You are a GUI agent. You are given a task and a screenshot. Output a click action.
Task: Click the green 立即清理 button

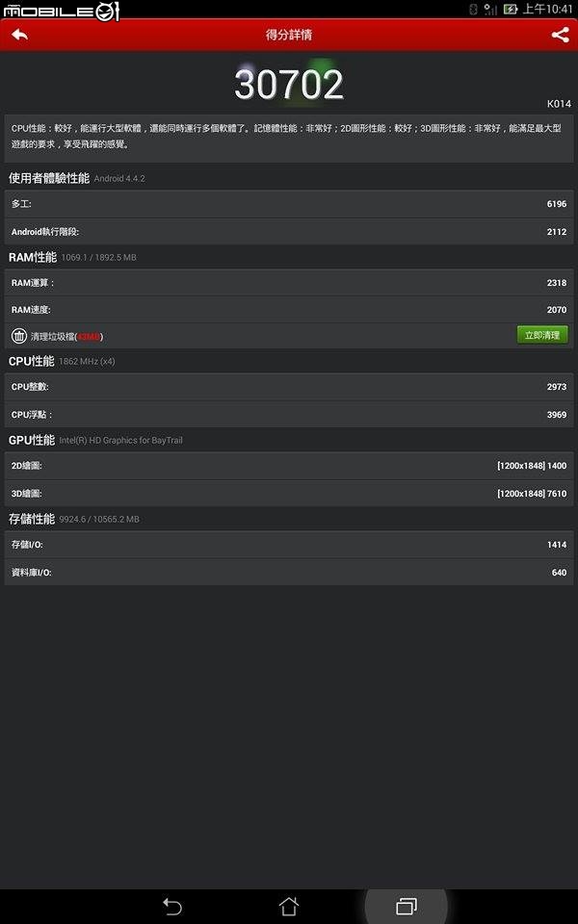(542, 335)
